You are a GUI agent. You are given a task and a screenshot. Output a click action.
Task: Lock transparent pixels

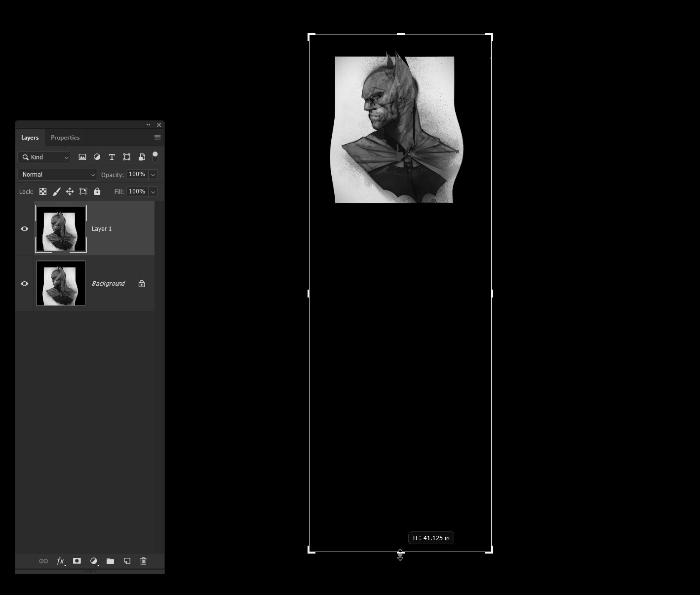(43, 191)
